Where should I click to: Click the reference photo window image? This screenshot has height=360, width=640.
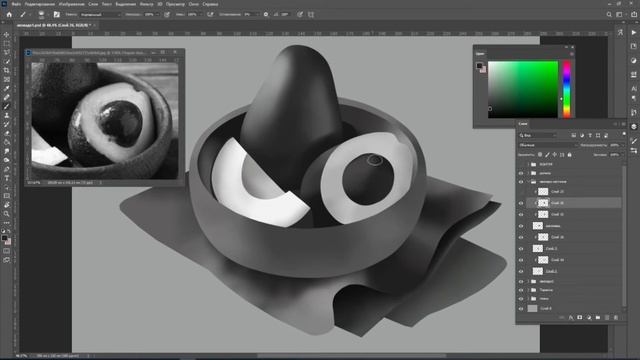click(x=104, y=120)
